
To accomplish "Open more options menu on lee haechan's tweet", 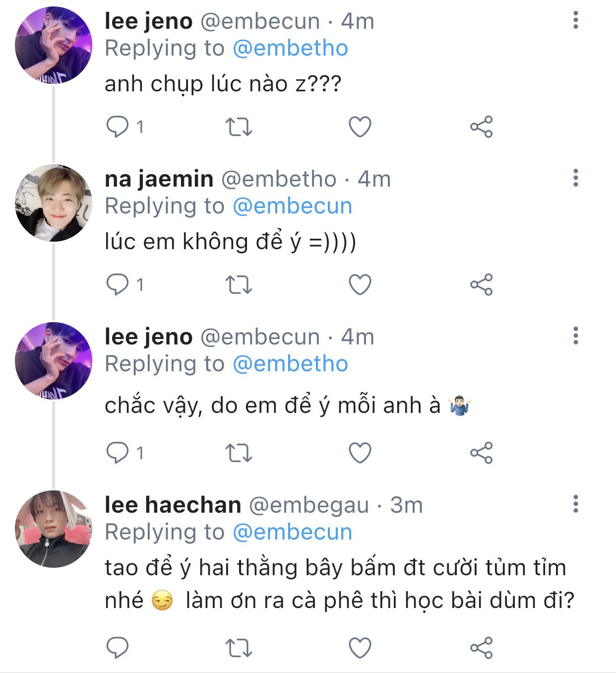I will point(575,504).
